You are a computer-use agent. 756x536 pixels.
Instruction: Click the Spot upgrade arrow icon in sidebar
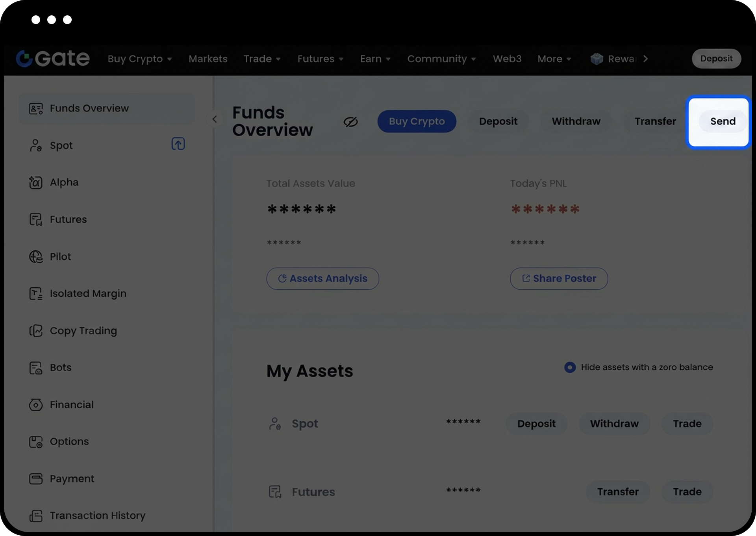(178, 144)
